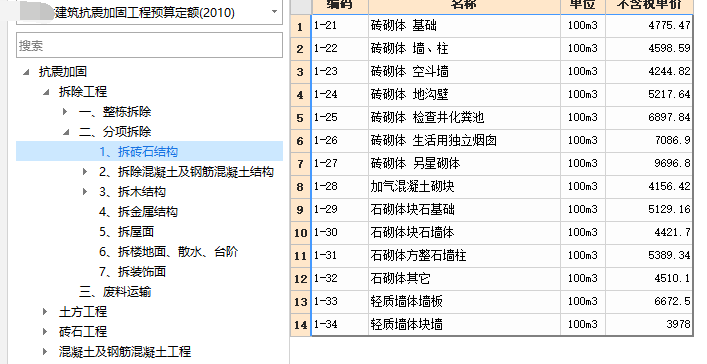Click the price cell 4775.47

[649, 26]
